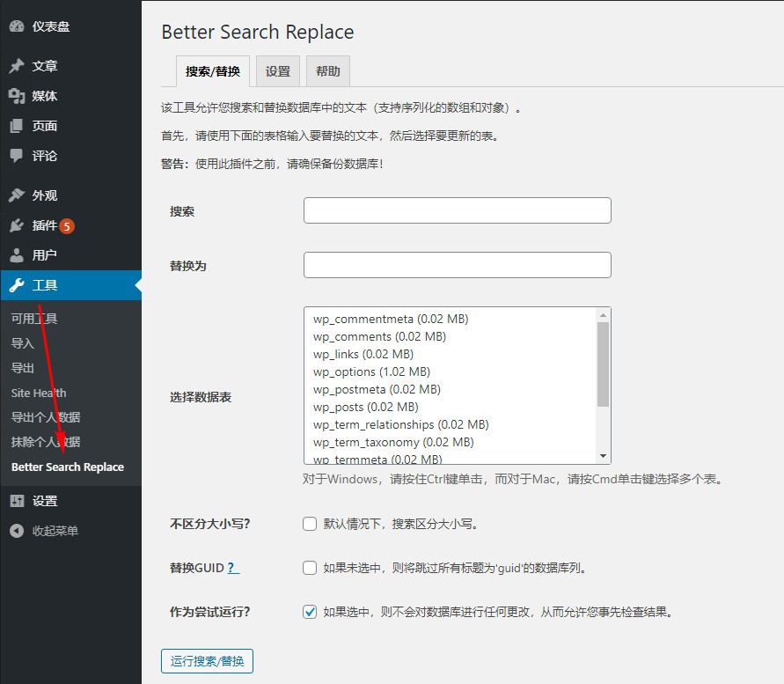The image size is (784, 684).
Task: Click the 收起菜单 label
Action: (x=55, y=531)
